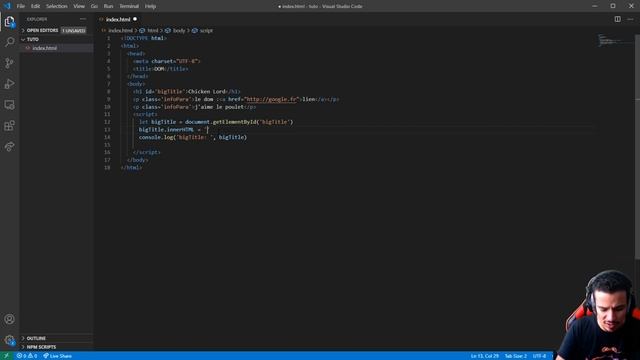
Task: Click Tab Size: 2 in status bar
Action: [x=516, y=356]
